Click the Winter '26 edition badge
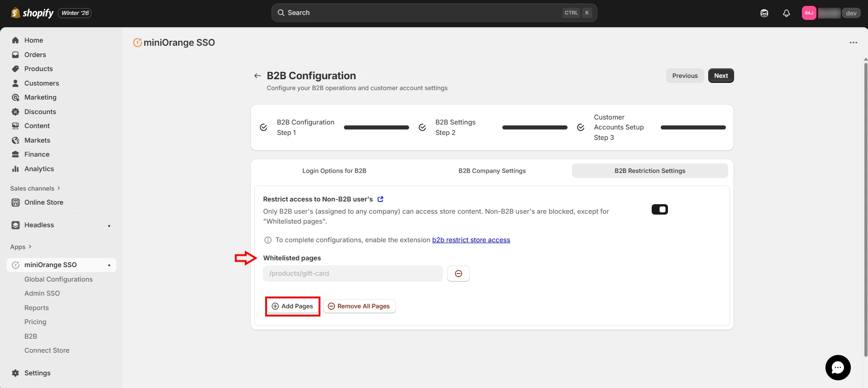The width and height of the screenshot is (868, 388). tap(75, 13)
